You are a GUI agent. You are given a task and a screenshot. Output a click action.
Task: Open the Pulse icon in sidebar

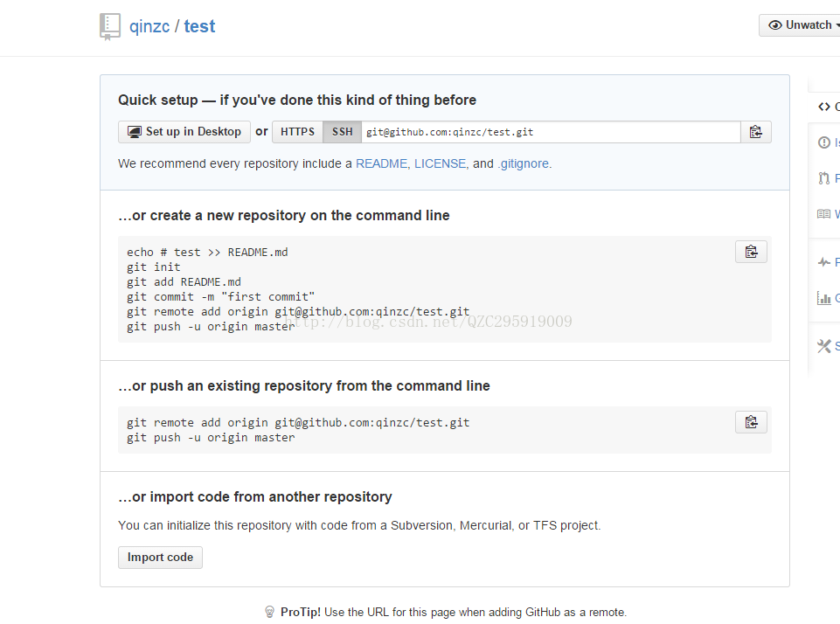click(824, 262)
